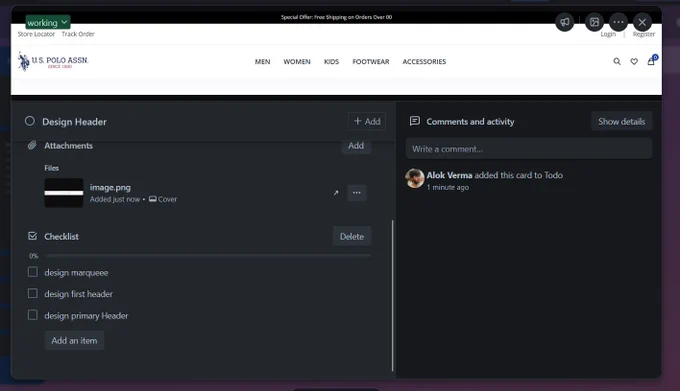Click the Comments and activity icon
This screenshot has width=680, height=391.
(x=415, y=121)
